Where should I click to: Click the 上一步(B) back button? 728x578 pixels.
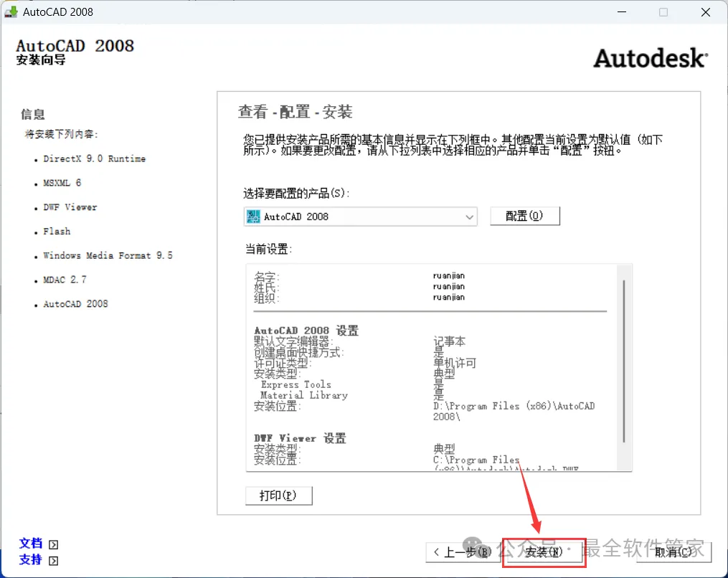tap(463, 552)
